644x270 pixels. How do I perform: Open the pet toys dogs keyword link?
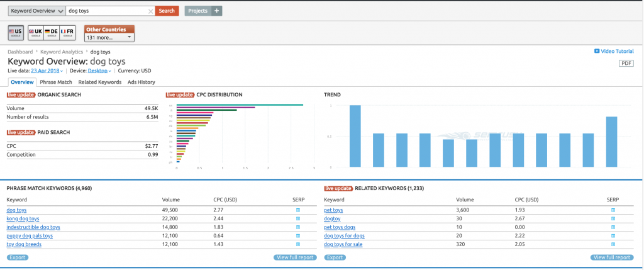click(x=340, y=227)
